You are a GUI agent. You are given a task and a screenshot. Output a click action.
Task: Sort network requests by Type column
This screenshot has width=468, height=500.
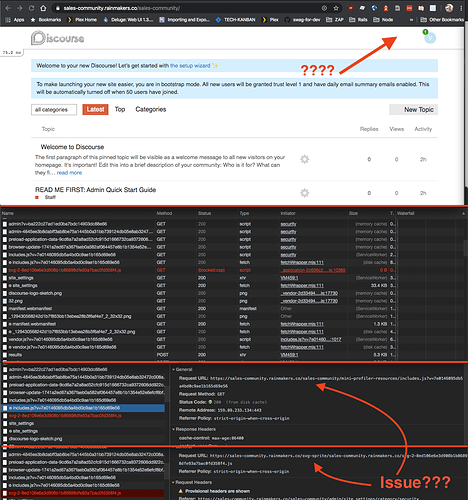[244, 213]
